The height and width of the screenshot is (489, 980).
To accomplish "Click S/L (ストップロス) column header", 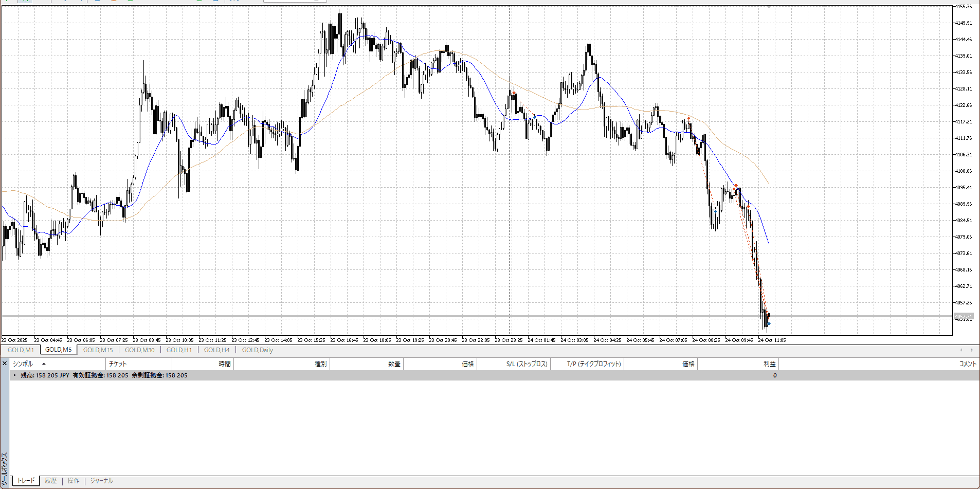I will [x=527, y=364].
